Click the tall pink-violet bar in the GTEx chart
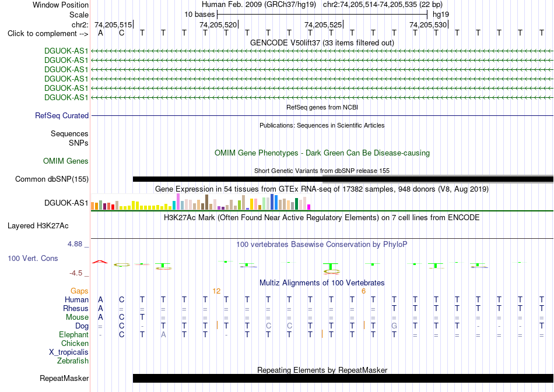 click(x=178, y=202)
